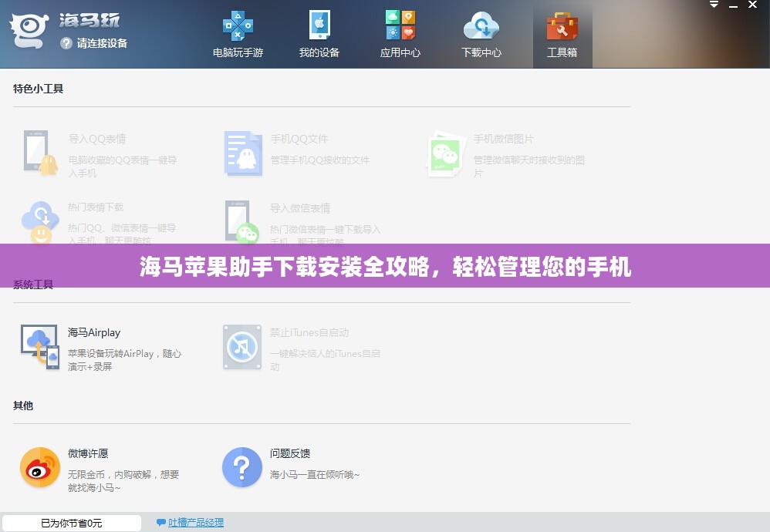770x532 pixels.
Task: Click the 禁止iTunes自启动 title text
Action: pyautogui.click(x=309, y=333)
